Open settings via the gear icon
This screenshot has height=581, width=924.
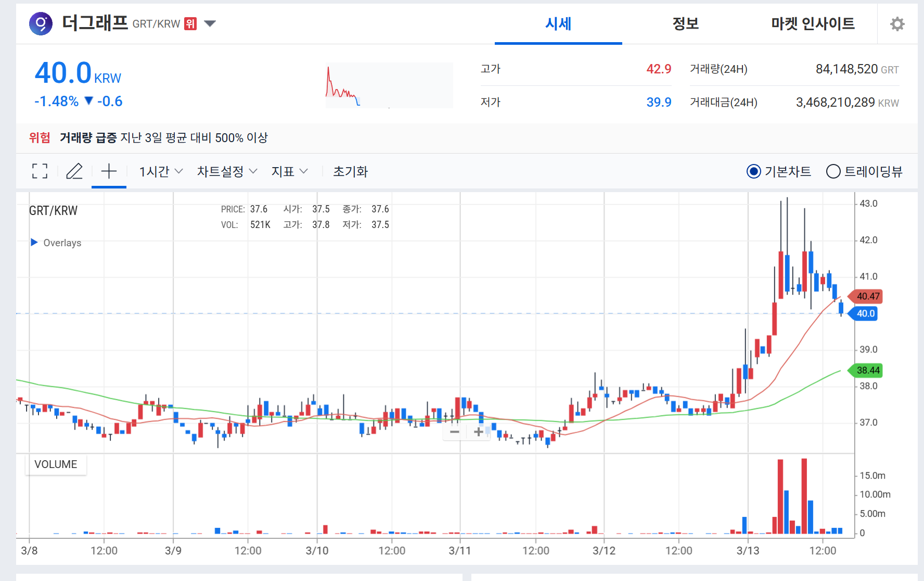(897, 24)
